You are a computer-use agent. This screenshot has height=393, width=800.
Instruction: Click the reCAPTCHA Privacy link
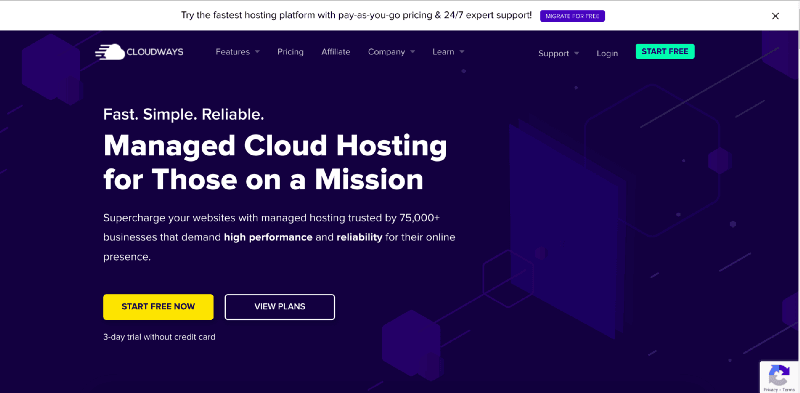point(770,389)
